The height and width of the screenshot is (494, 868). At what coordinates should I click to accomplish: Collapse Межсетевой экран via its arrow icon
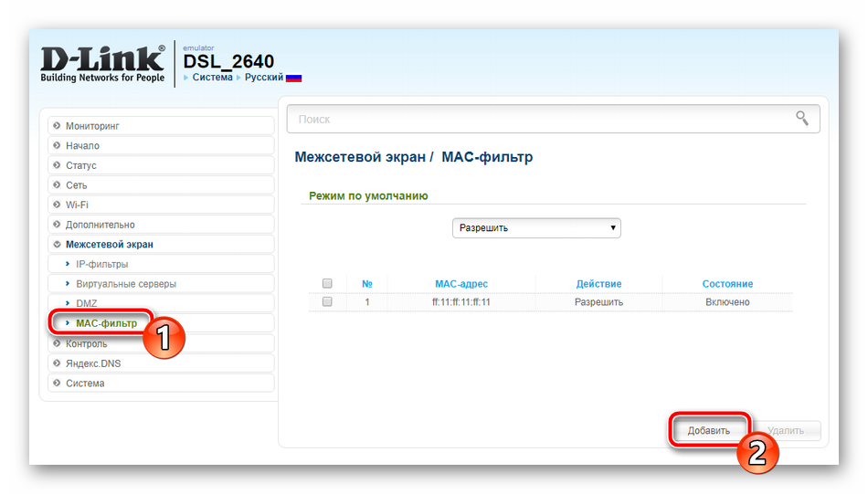(57, 244)
